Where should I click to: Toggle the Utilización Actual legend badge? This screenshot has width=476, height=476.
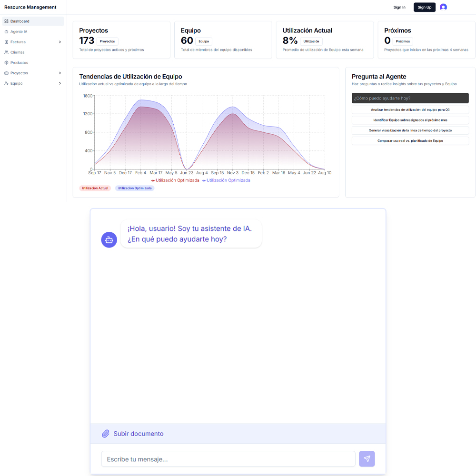(x=95, y=188)
